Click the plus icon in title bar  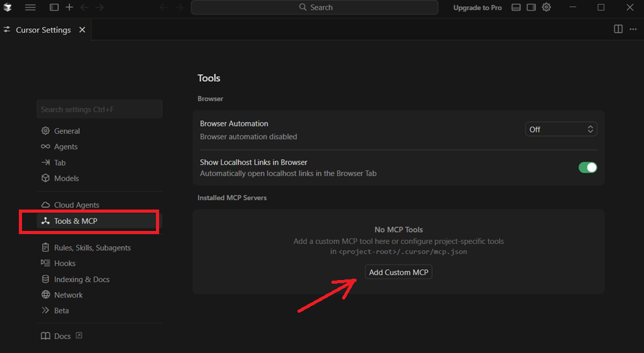pyautogui.click(x=69, y=8)
